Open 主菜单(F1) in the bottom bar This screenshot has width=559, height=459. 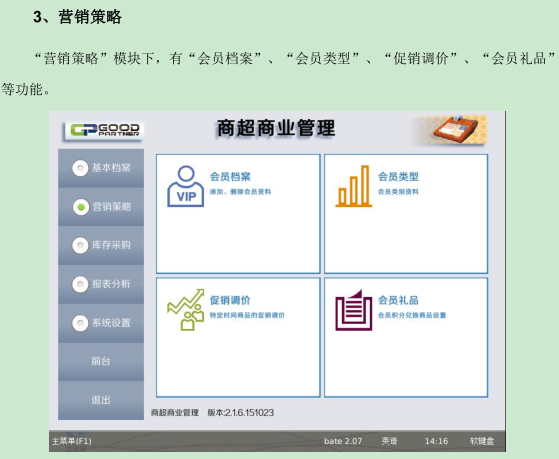pyautogui.click(x=72, y=441)
